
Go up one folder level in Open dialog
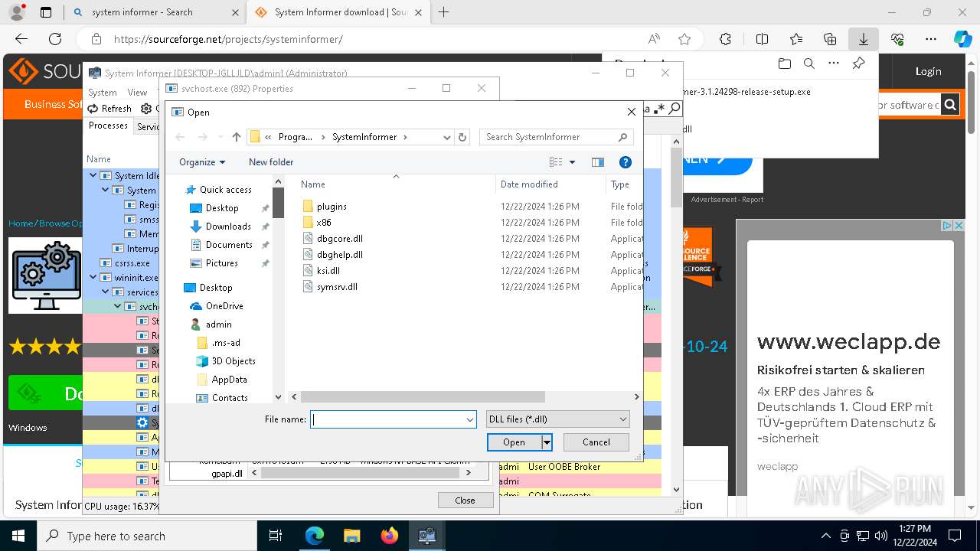point(237,137)
